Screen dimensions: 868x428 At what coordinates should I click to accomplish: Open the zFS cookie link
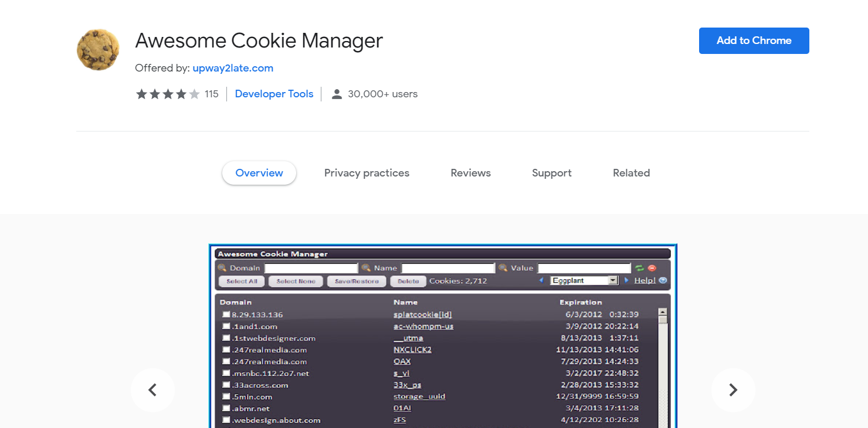click(x=399, y=420)
